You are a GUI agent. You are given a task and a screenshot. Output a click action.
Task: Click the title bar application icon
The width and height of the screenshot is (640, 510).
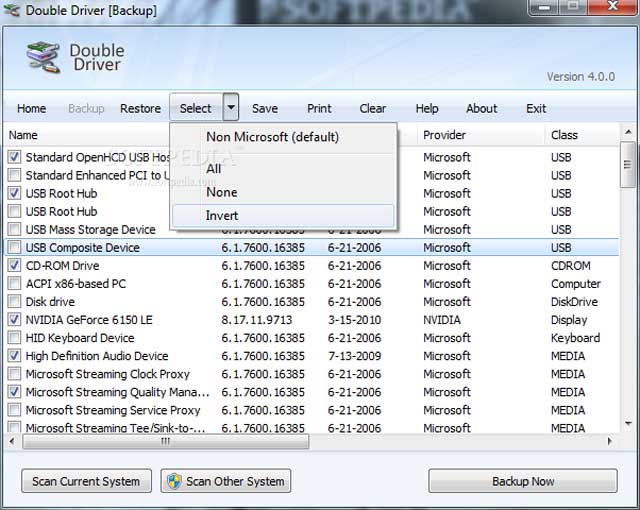pyautogui.click(x=11, y=9)
